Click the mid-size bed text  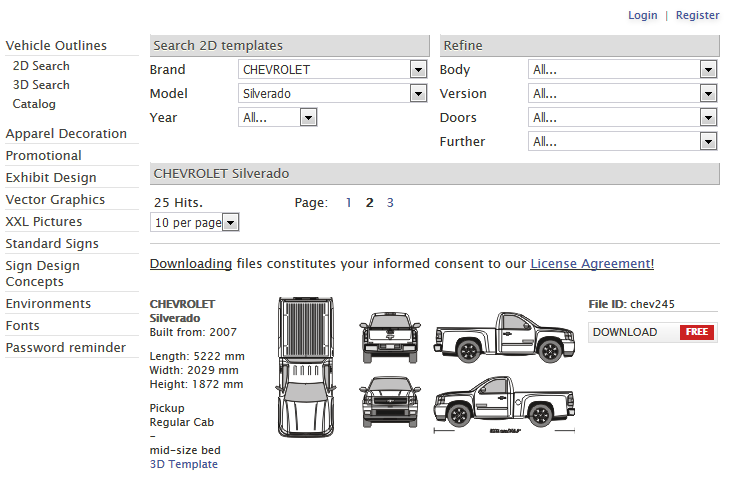coord(185,450)
